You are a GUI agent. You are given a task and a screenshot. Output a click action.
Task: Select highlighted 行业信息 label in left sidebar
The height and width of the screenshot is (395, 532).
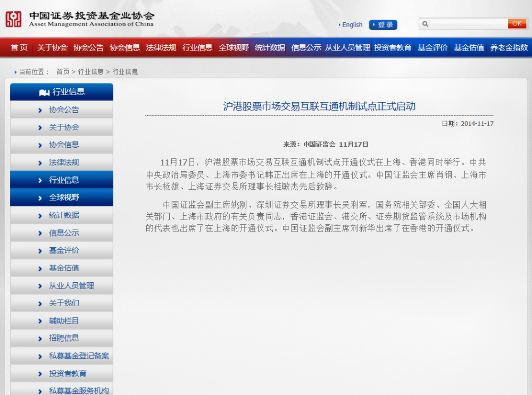(x=64, y=180)
